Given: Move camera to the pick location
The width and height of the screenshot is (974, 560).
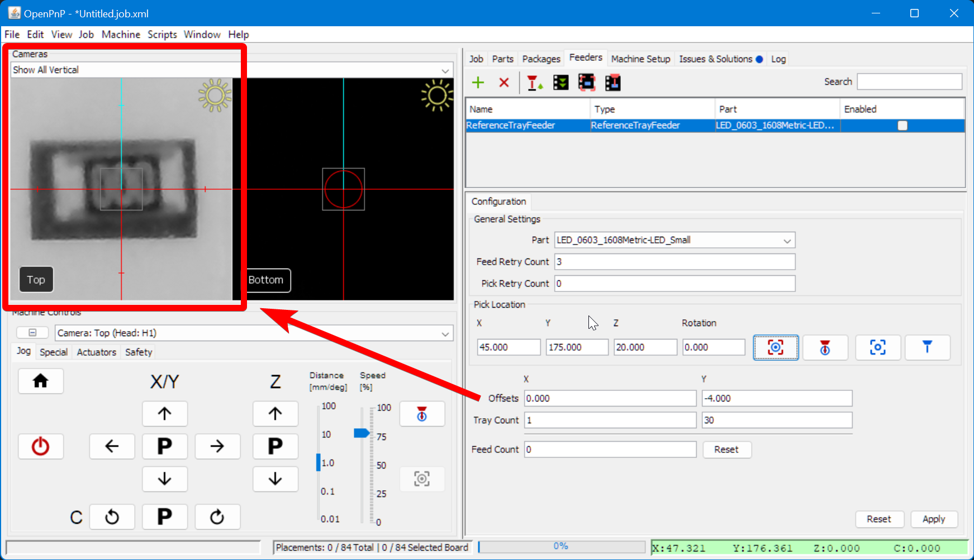Looking at the screenshot, I should pyautogui.click(x=878, y=347).
